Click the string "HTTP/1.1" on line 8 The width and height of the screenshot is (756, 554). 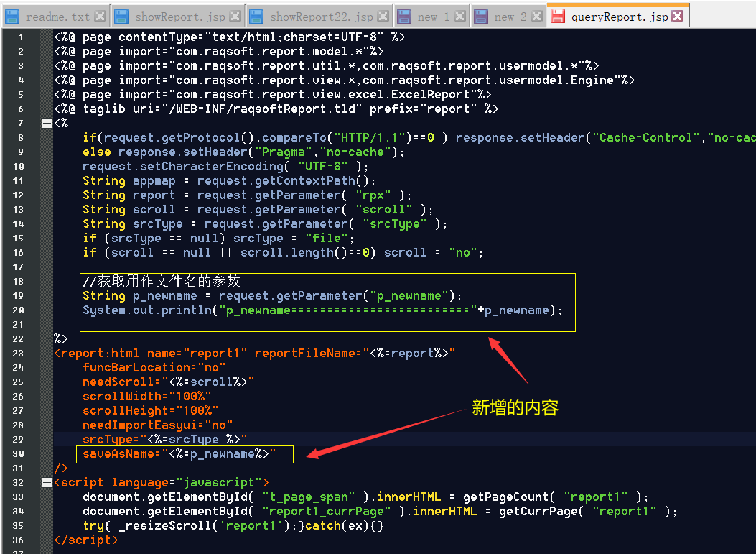(370, 138)
